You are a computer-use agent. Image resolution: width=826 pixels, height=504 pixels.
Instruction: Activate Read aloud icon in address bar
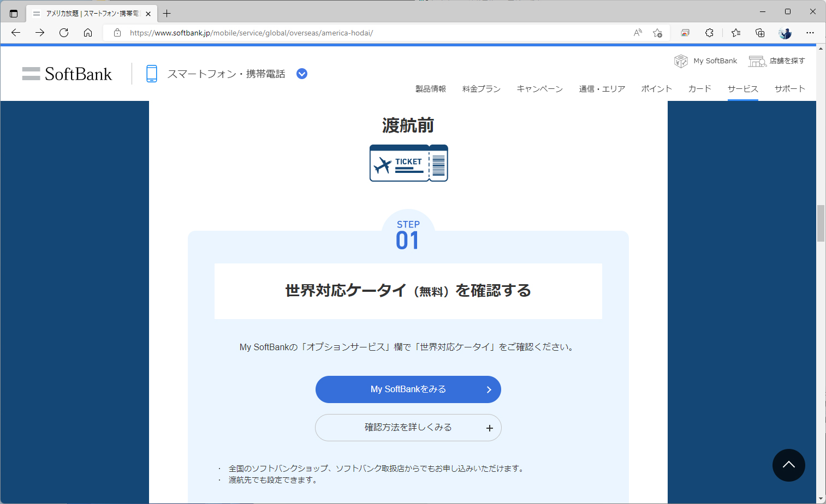pos(638,33)
